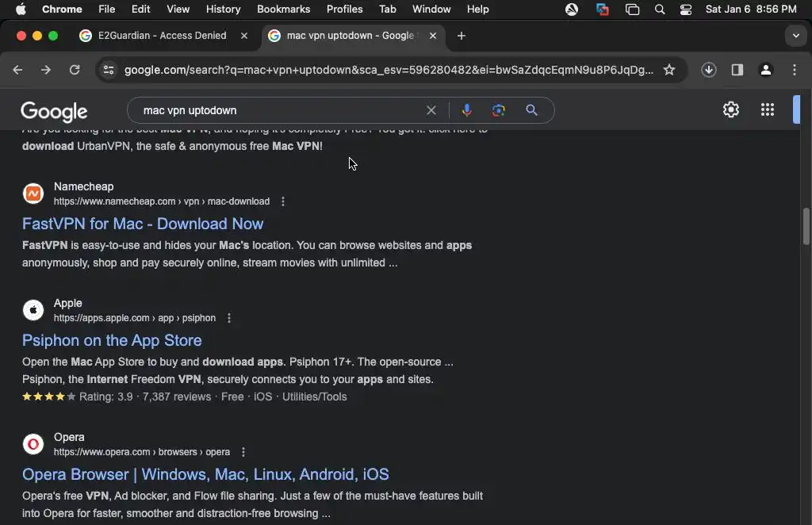Click in the Google search input field
Screen dimensions: 812x525
[x=280, y=110]
